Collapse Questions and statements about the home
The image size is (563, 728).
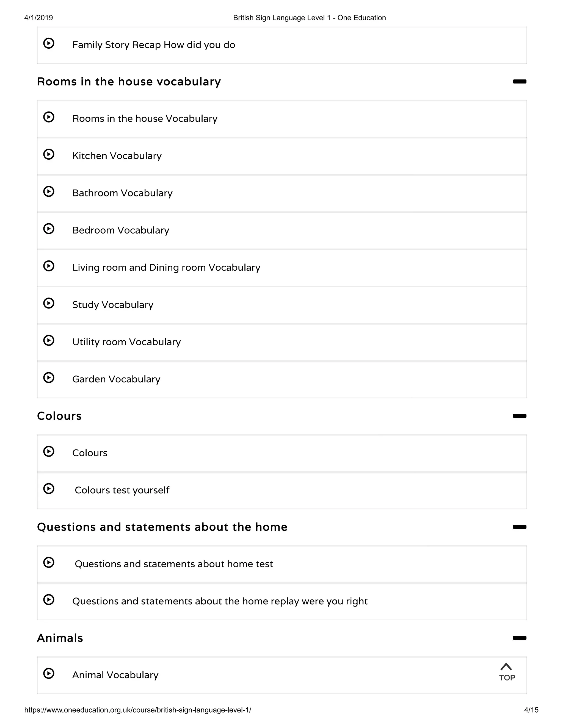coord(519,527)
